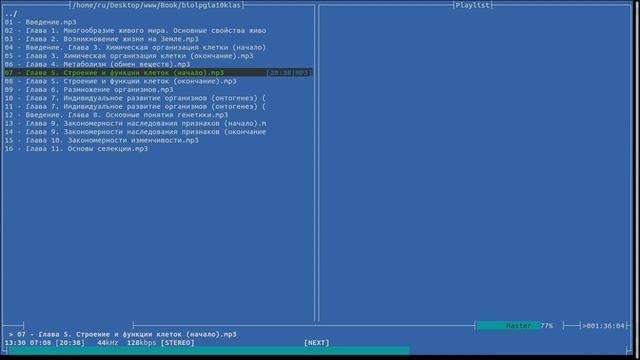Click highlighted track 07 Строение и функции клеток (начало)
Viewport: 640px width, 360px height.
(x=158, y=73)
